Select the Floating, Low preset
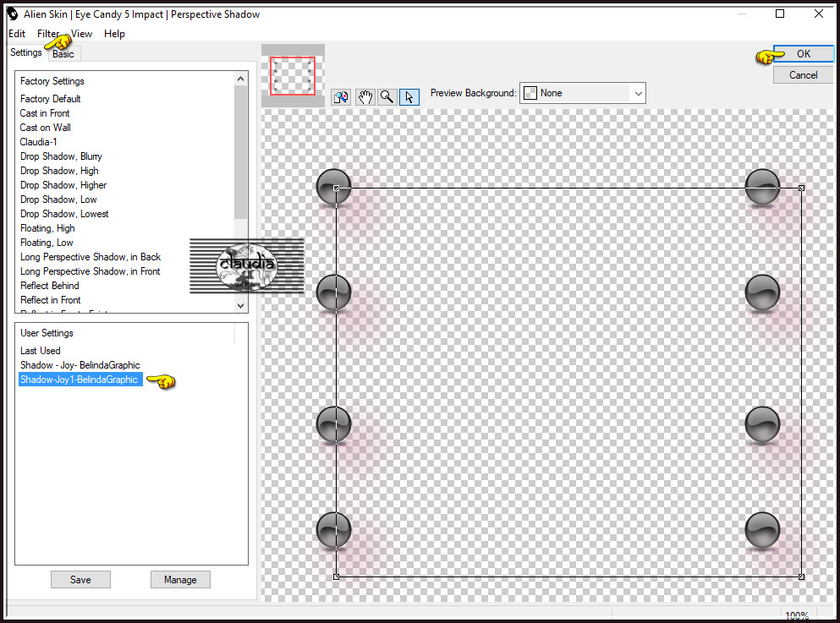The width and height of the screenshot is (840, 623). coord(47,243)
